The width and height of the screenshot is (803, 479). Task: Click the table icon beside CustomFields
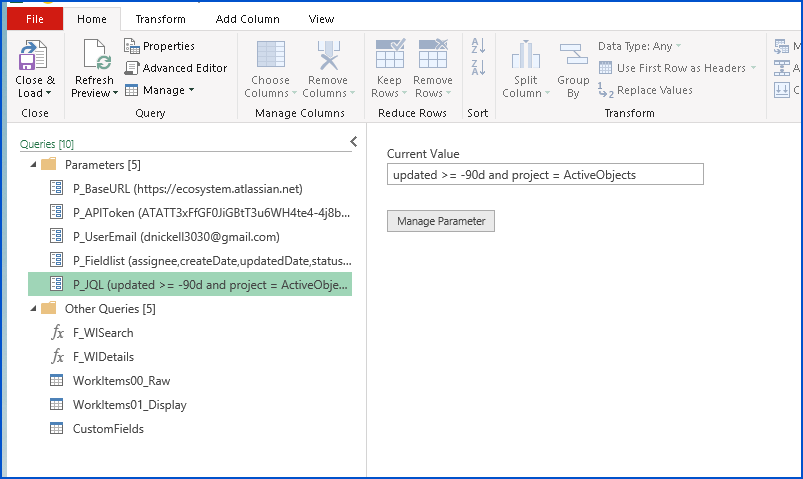pyautogui.click(x=56, y=428)
